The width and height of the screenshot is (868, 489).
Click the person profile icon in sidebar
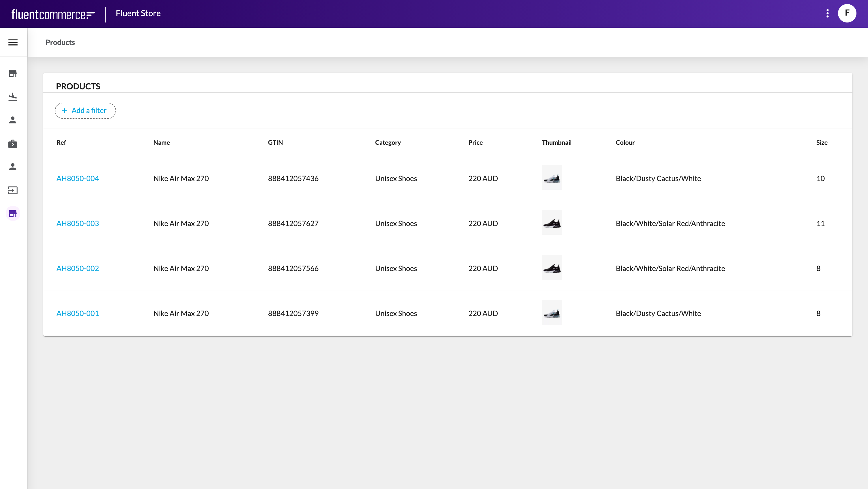[13, 120]
